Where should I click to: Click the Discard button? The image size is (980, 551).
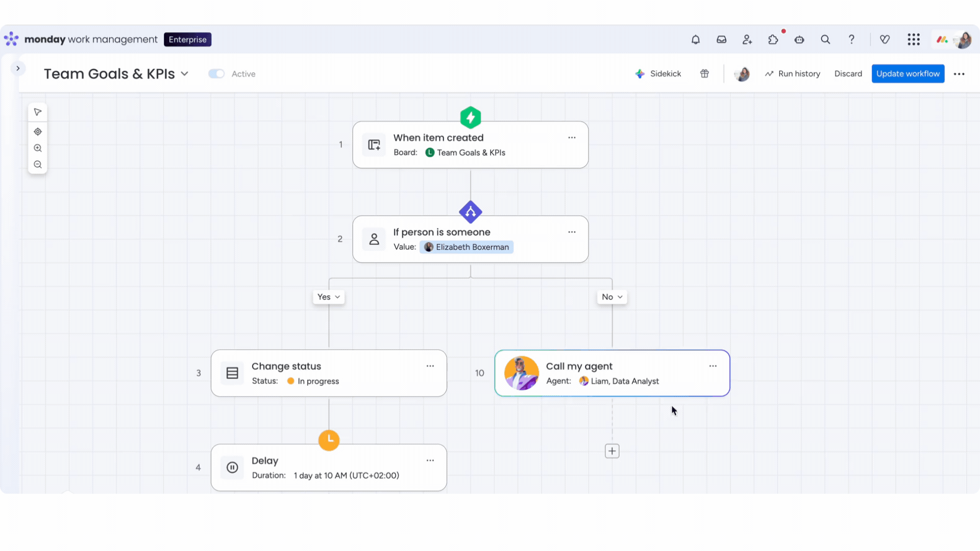(848, 74)
